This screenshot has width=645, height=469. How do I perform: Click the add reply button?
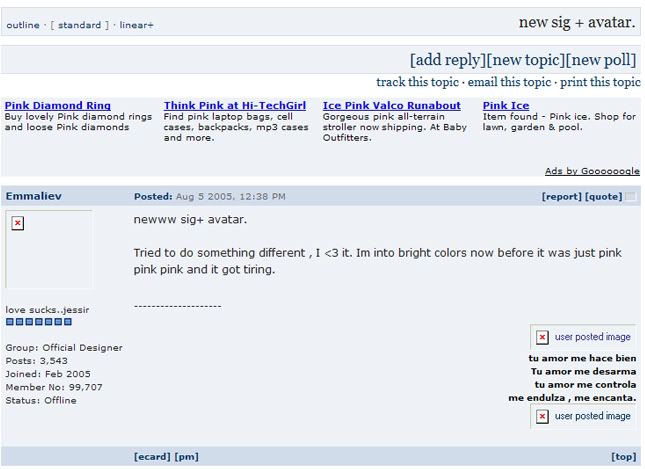pos(448,60)
